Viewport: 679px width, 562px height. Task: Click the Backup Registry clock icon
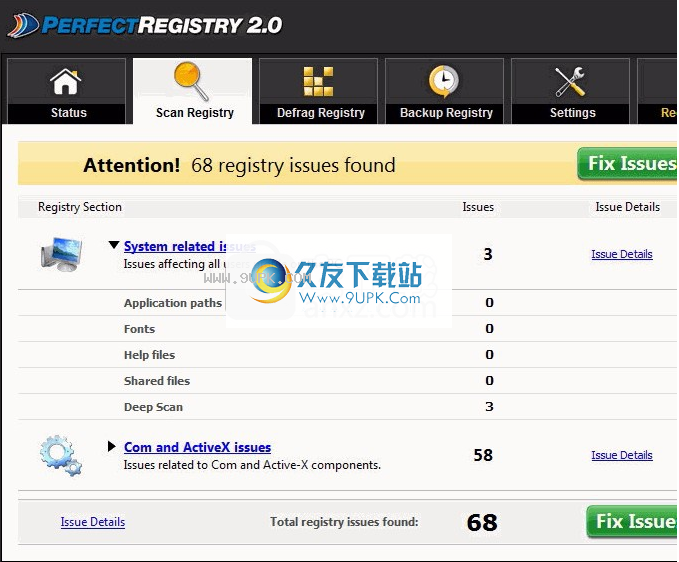tap(443, 81)
